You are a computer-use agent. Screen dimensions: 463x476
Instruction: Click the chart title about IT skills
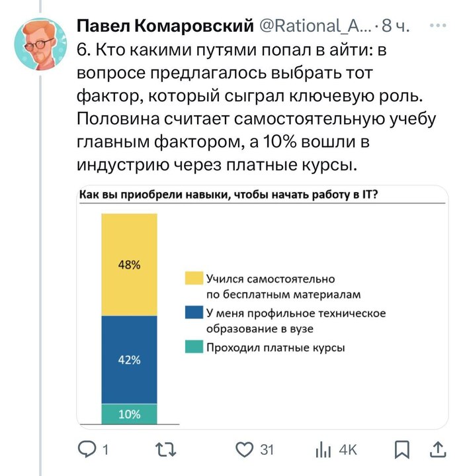[x=233, y=194]
